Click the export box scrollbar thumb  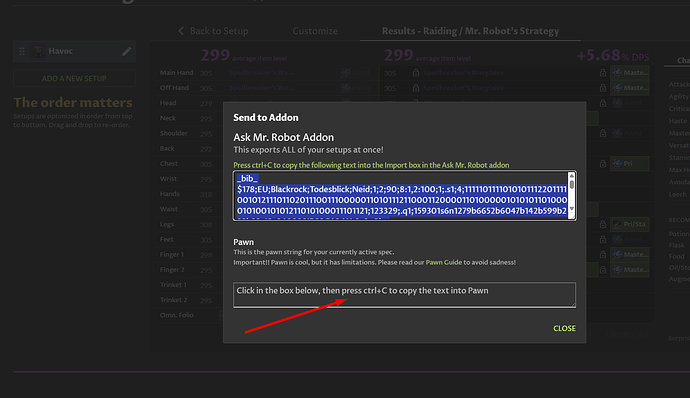coord(572,184)
